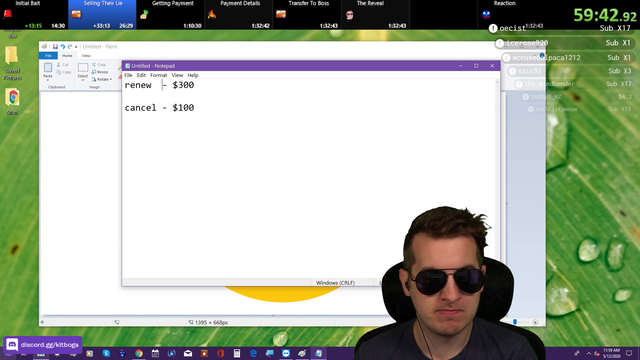Click the Save icon in Paint's title bar

click(55, 47)
